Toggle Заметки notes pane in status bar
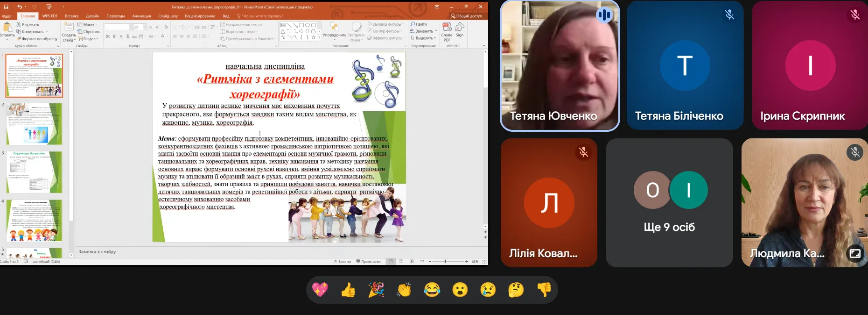This screenshot has width=868, height=315. point(342,262)
